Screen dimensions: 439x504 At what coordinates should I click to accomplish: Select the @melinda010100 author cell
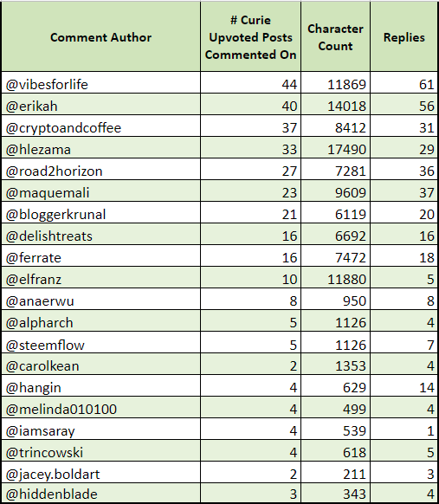click(101, 408)
